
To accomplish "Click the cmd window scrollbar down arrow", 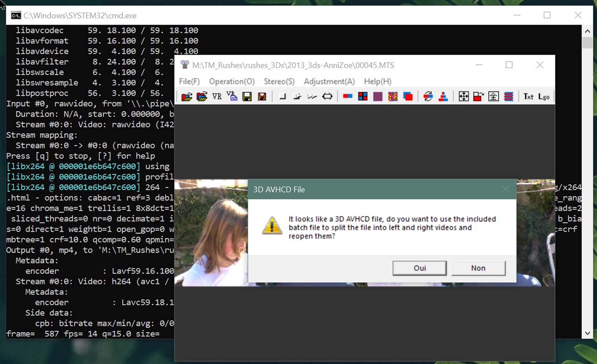I will pyautogui.click(x=588, y=333).
